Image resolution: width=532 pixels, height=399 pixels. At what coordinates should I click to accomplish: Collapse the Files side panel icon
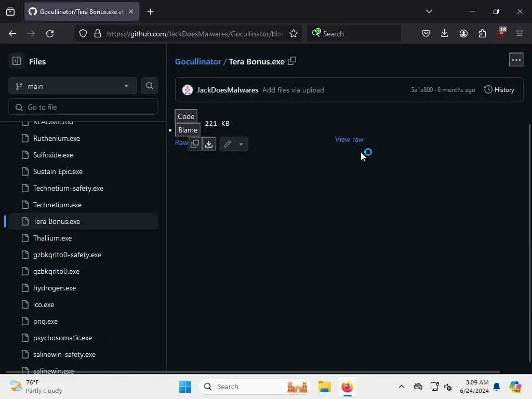click(x=16, y=61)
